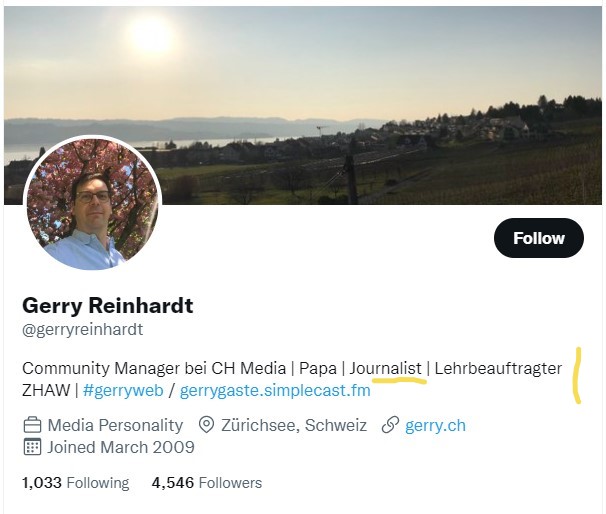Click the @gerryreinhardt handle
Screen dimensions: 606x514
point(82,329)
